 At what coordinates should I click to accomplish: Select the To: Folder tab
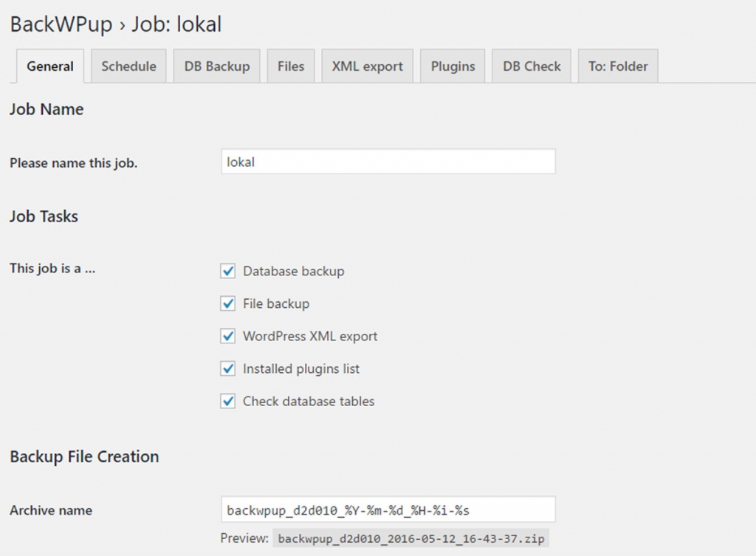pyautogui.click(x=617, y=66)
